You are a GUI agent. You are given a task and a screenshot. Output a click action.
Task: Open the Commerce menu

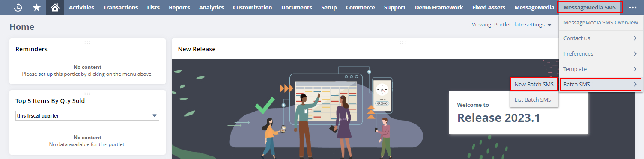(x=360, y=8)
